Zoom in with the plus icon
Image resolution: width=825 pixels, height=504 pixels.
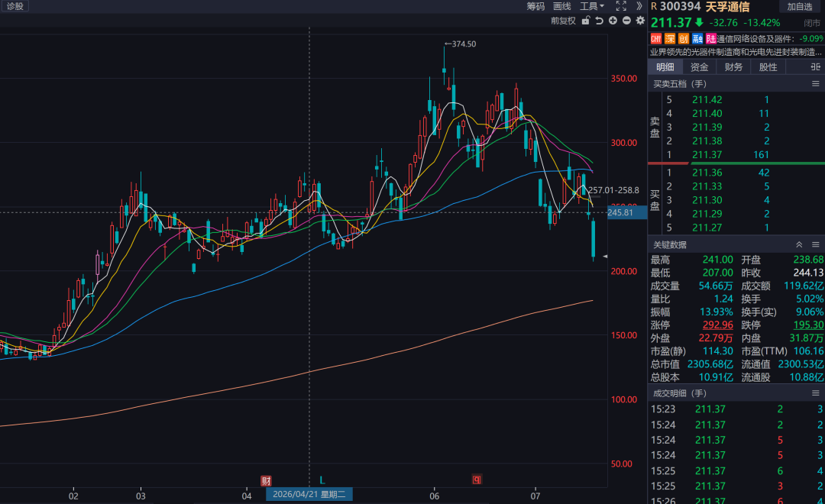(x=613, y=21)
